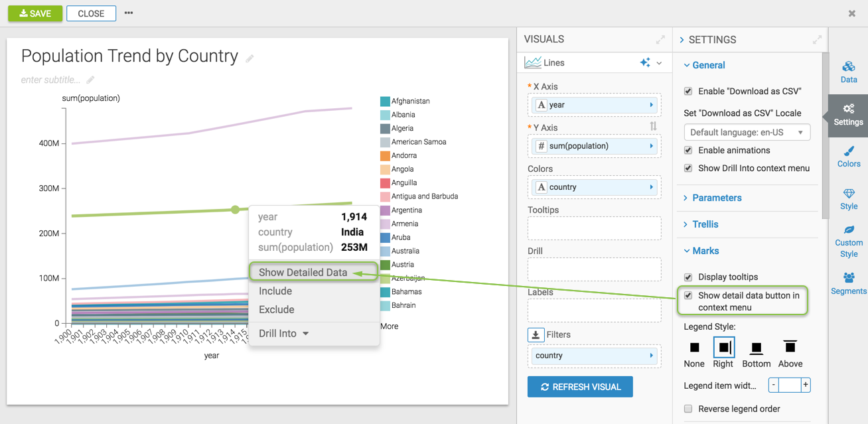Uncheck Display tooltips option
Screen dimensions: 868x424
click(688, 277)
